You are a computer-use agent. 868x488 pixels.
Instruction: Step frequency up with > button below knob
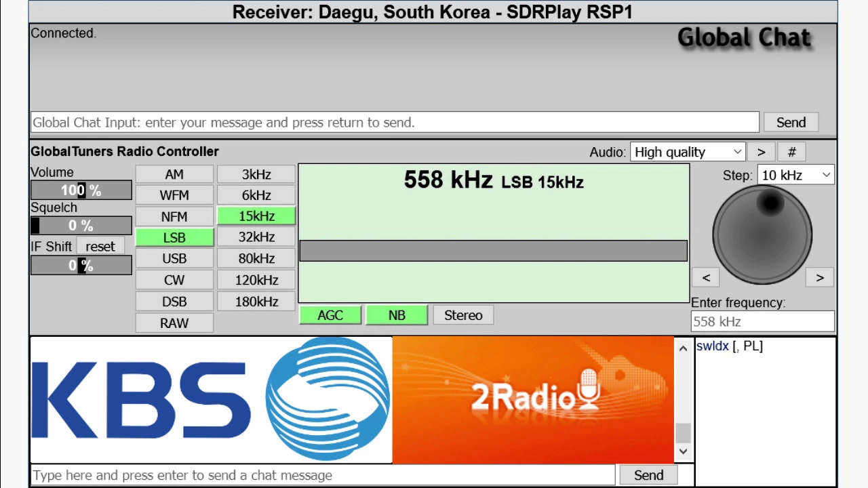pos(820,278)
